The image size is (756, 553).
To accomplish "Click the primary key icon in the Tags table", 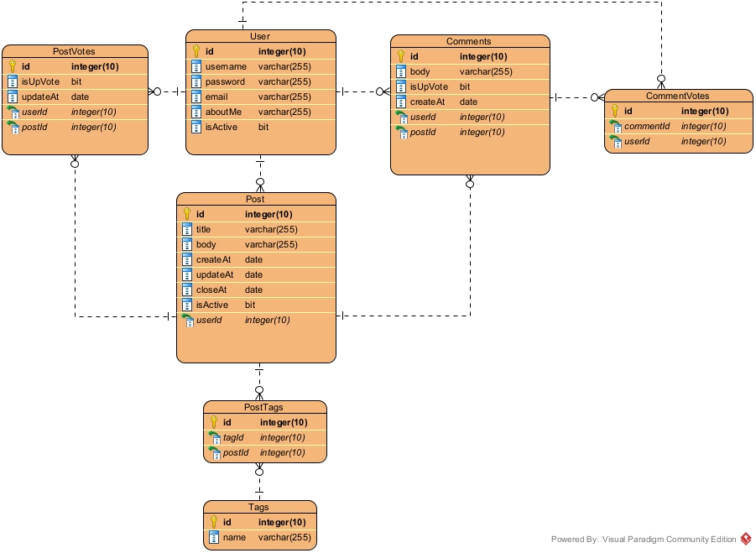I will pos(214,522).
